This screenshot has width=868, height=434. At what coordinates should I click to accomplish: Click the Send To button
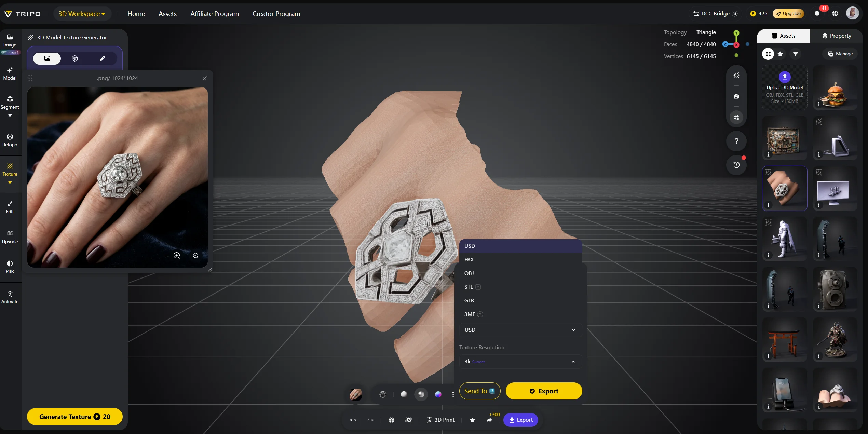[479, 391]
